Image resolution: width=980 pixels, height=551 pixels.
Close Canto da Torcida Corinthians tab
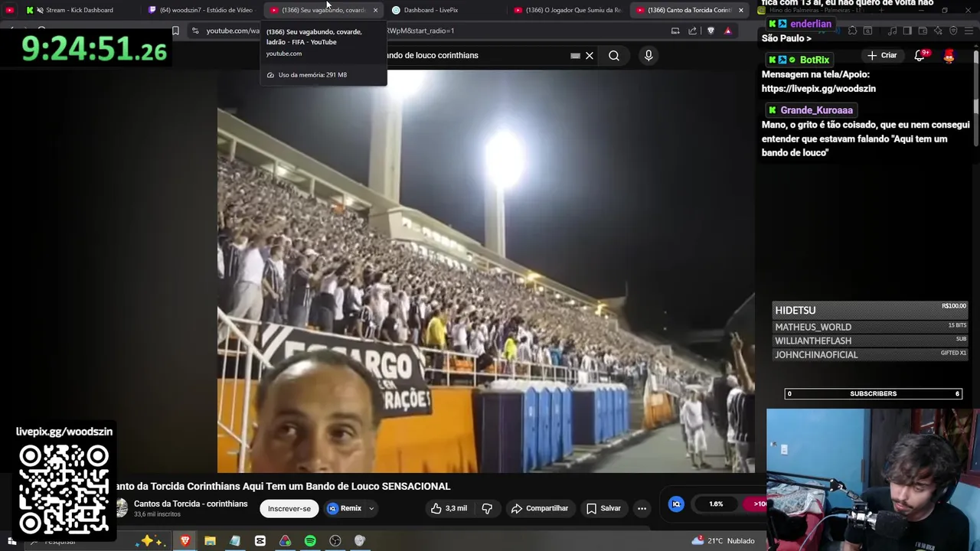pyautogui.click(x=740, y=10)
